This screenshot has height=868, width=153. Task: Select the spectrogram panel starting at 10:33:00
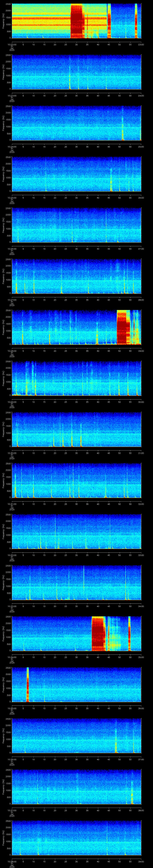coord(76,583)
